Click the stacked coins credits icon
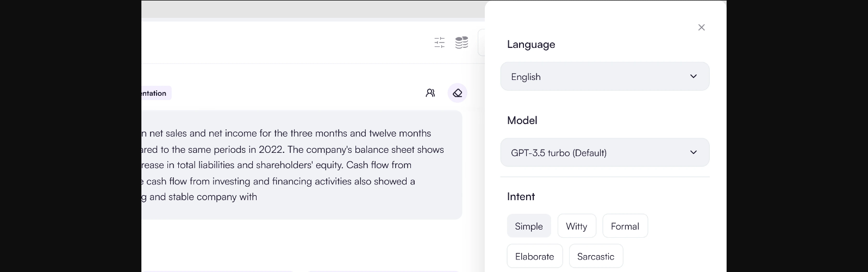This screenshot has height=272, width=868. [x=461, y=42]
